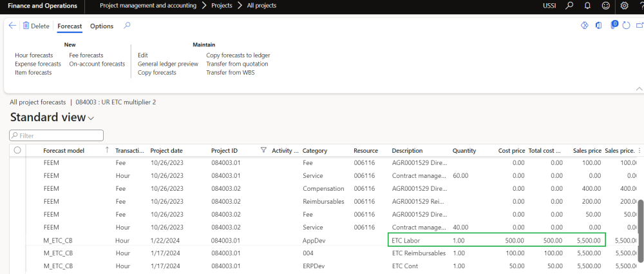Screen dimensions: 644x274
Task: Expand the Standard view dropdown
Action: click(91, 119)
